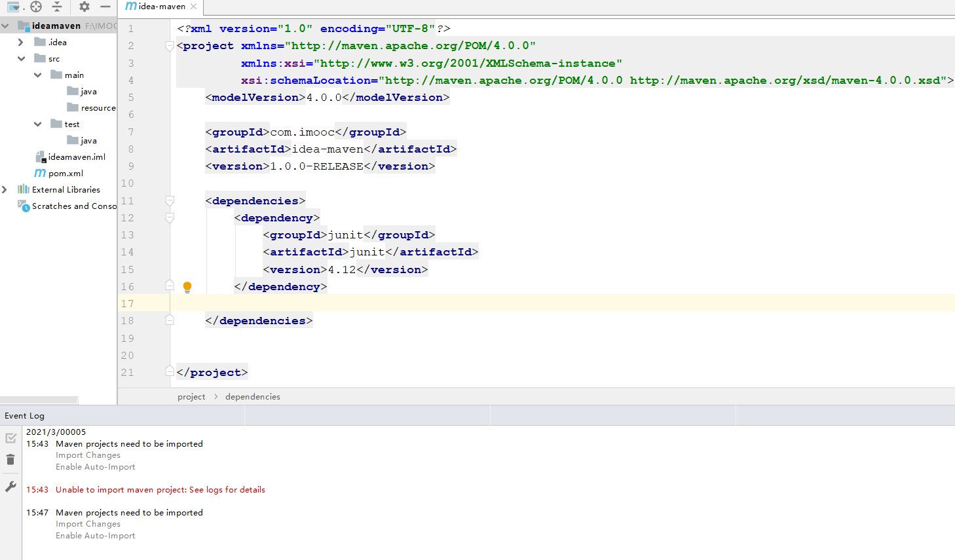This screenshot has width=955, height=560.
Task: Expand the .idea folder arrow
Action: tap(20, 43)
